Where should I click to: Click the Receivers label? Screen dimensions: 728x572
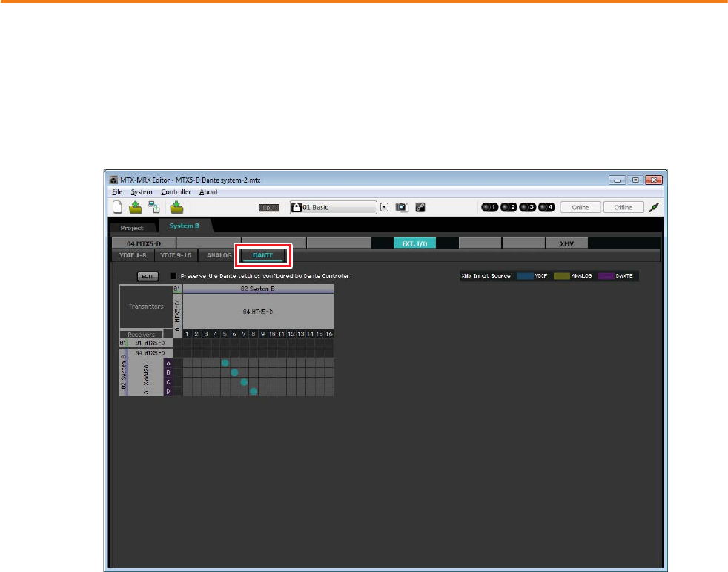(x=141, y=335)
